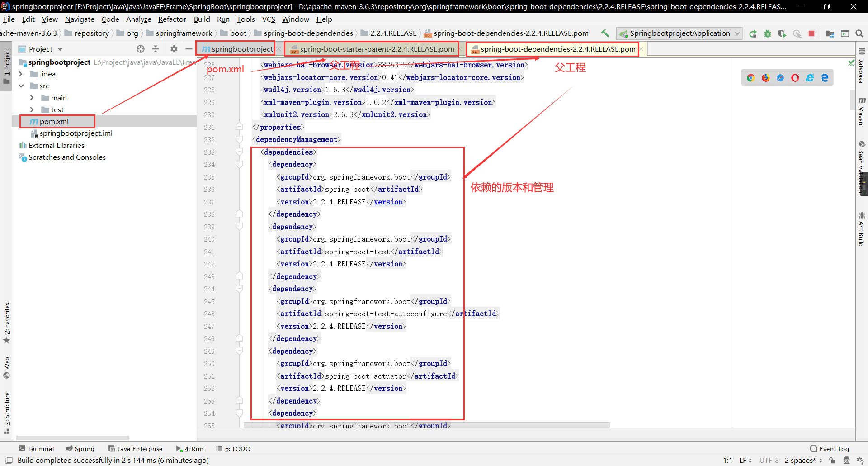Stop the running application with the red square
Viewport: 868px width, 466px height.
pos(811,33)
